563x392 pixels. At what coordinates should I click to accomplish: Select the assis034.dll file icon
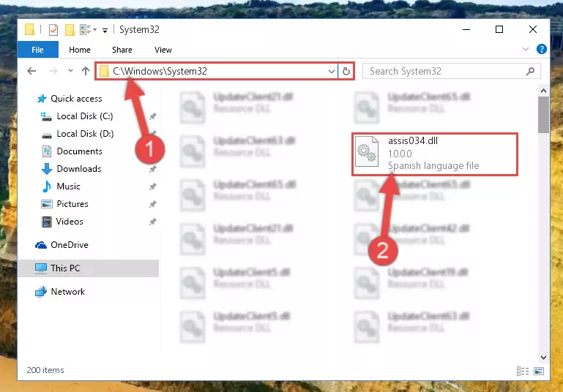click(x=367, y=151)
